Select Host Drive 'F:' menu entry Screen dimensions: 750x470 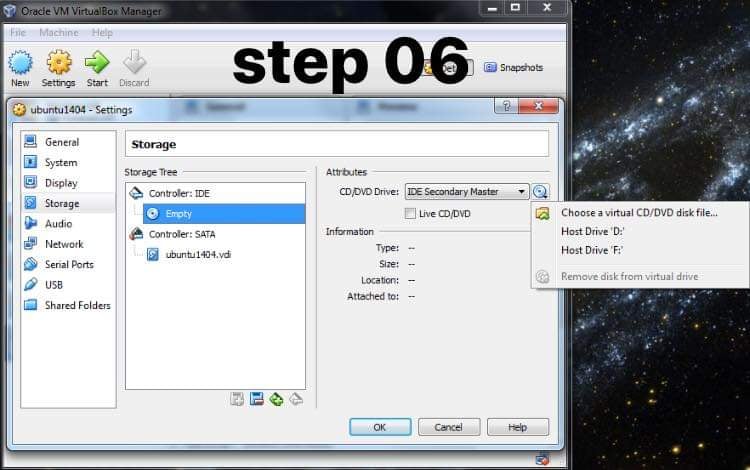(640, 250)
